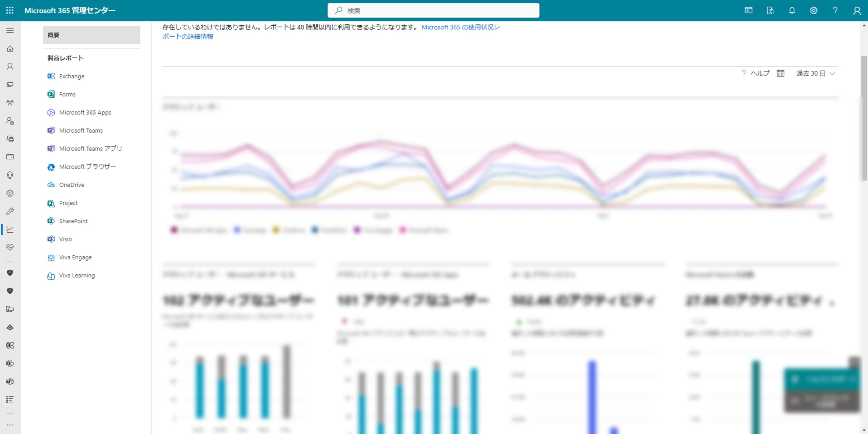Click the 製品レポート section heading

click(65, 58)
